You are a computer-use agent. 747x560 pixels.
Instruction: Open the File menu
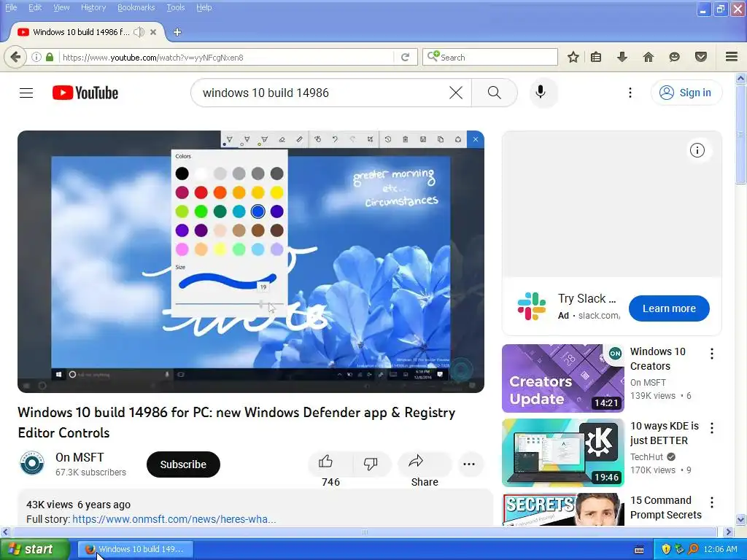(11, 7)
